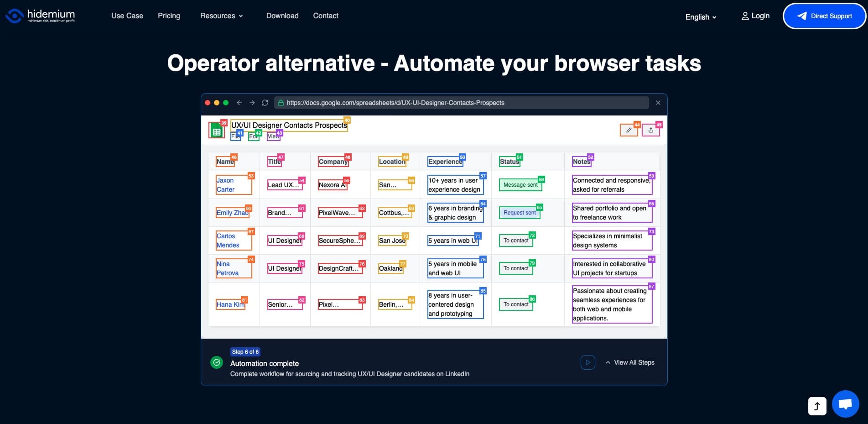This screenshot has height=424, width=868.
Task: Click the browser back arrow
Action: 239,103
